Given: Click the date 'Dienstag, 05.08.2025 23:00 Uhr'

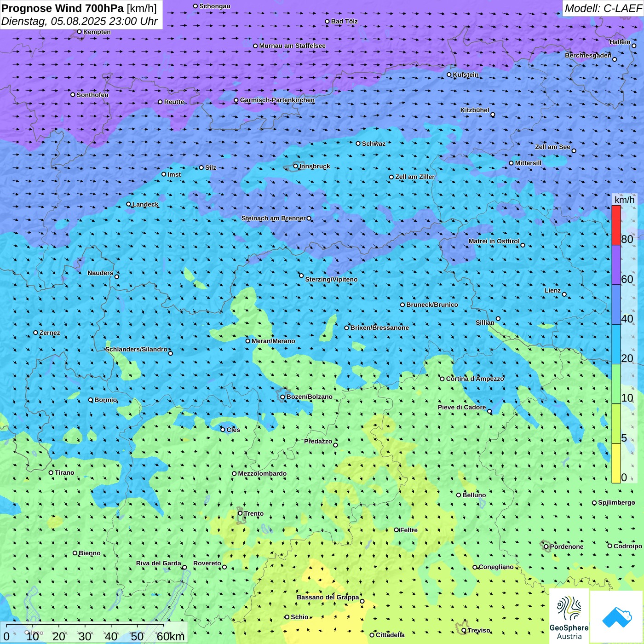Looking at the screenshot, I should (x=80, y=22).
